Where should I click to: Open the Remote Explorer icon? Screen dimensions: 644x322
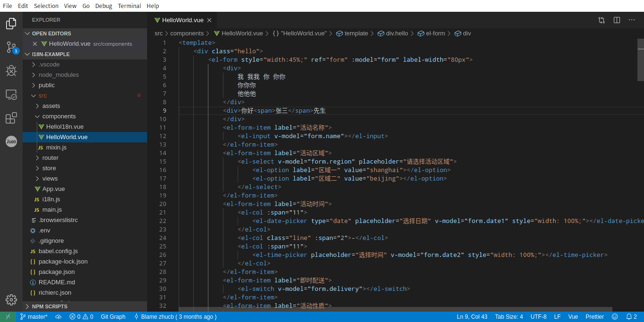click(11, 94)
